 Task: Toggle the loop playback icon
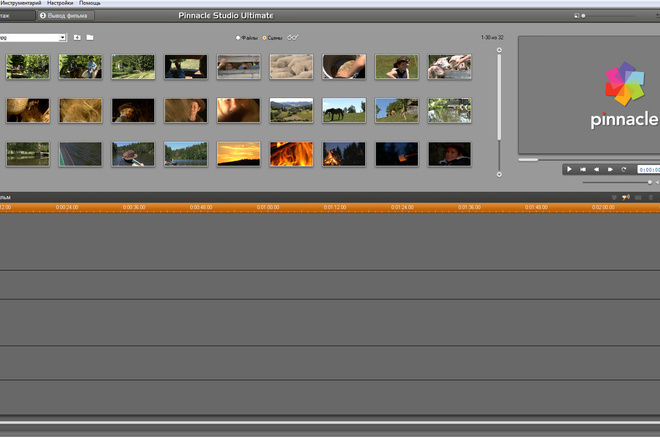click(624, 170)
